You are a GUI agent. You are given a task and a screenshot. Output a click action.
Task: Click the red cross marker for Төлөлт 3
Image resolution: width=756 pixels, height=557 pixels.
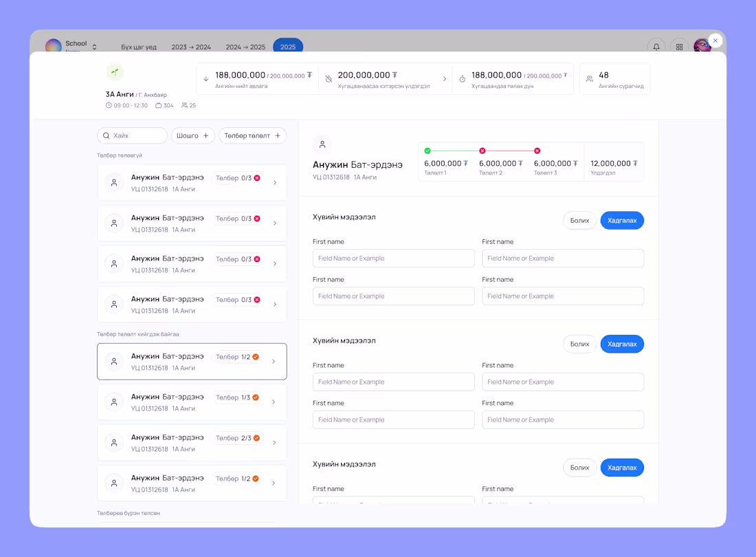(x=537, y=151)
